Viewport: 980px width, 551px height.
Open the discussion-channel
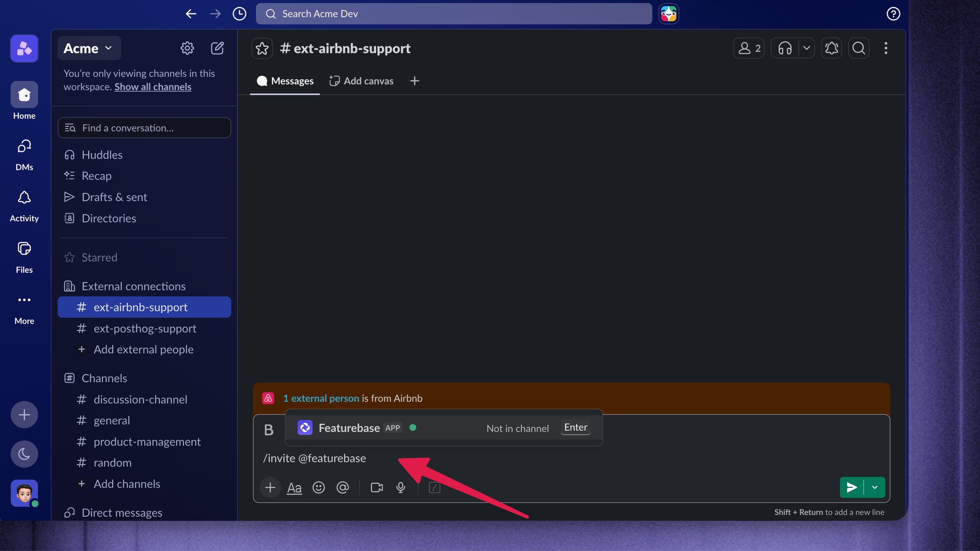pyautogui.click(x=144, y=400)
